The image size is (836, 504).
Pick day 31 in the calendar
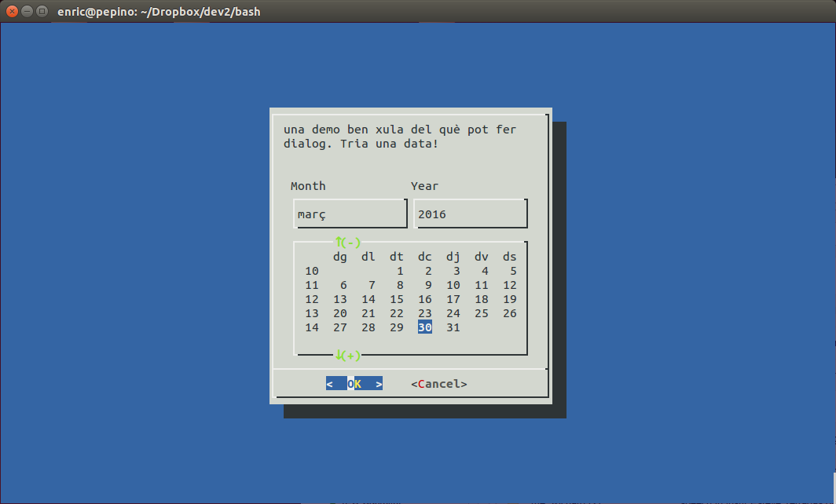pos(453,327)
